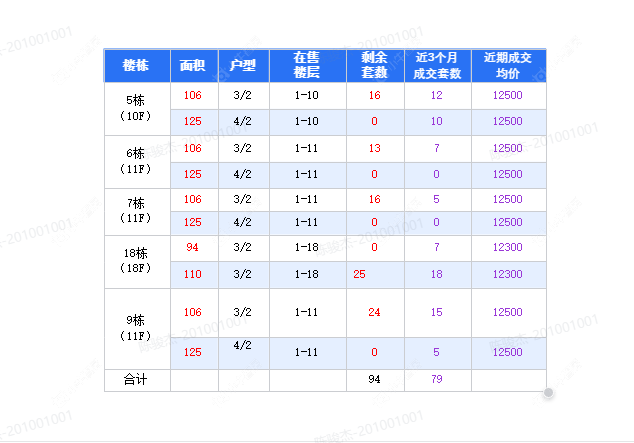This screenshot has width=634, height=443.
Task: Select the 6栋 (11F) building cell
Action: (137, 161)
